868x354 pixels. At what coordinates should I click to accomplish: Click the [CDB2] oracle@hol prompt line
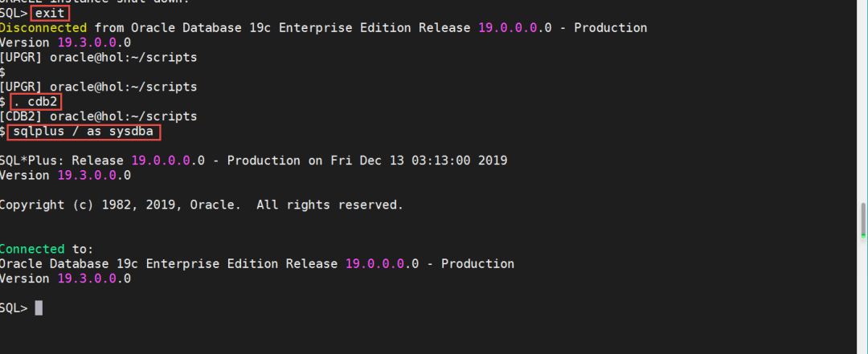tap(98, 116)
